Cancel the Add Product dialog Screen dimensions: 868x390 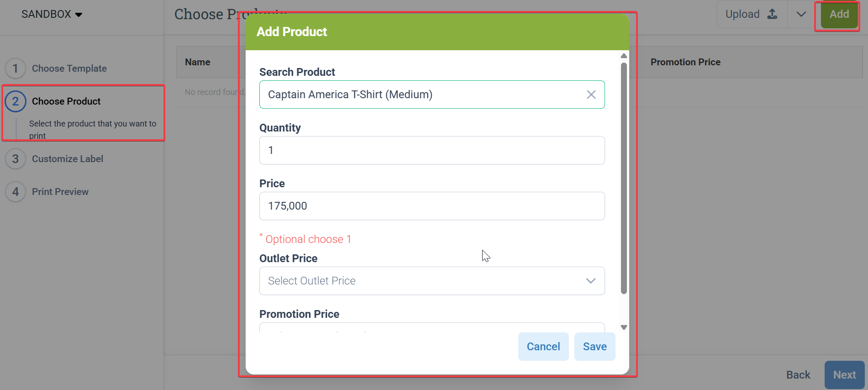[x=543, y=347]
